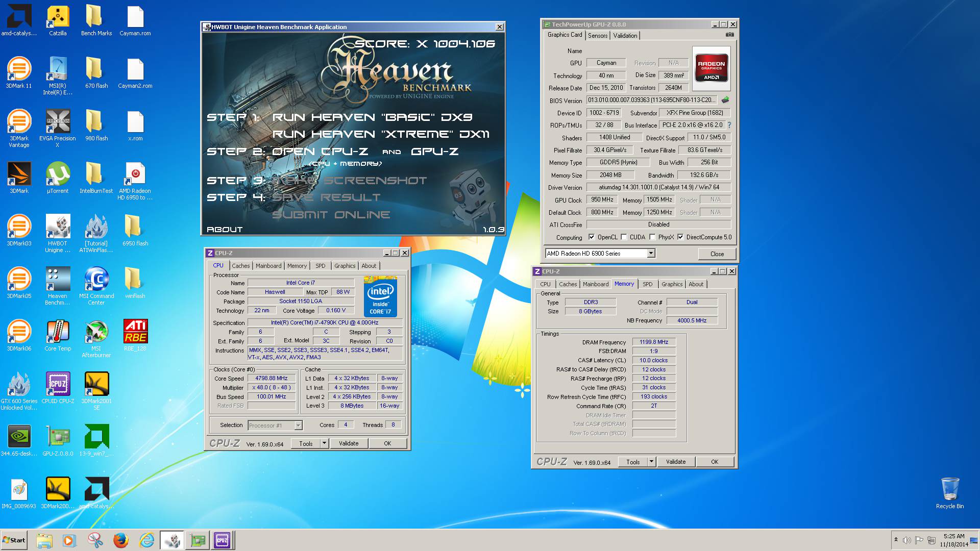Viewport: 980px width, 551px height.
Task: Open the 3DMark 11 desktop shortcut
Action: (19, 73)
